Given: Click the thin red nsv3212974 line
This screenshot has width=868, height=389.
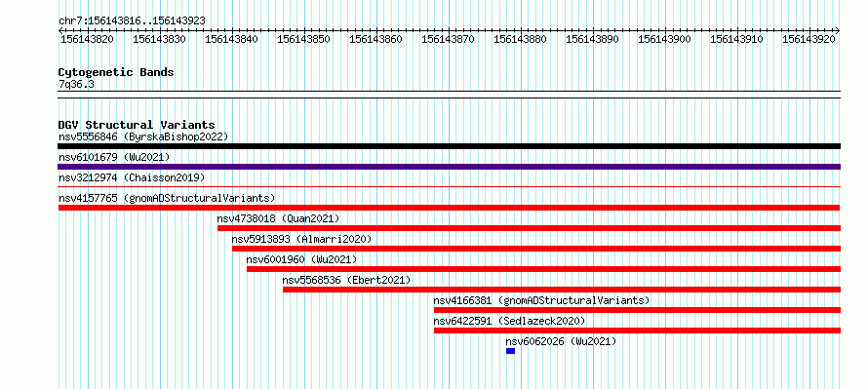Looking at the screenshot, I should (449, 187).
